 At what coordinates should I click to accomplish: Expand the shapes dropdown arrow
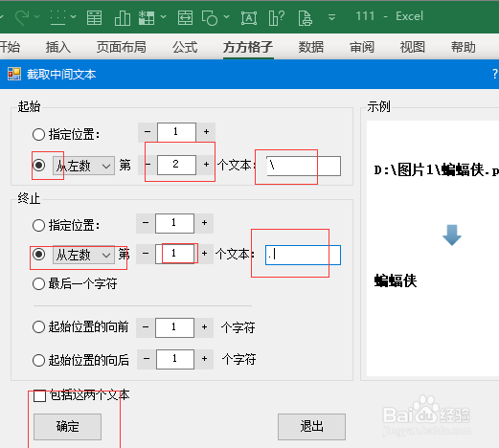[227, 16]
